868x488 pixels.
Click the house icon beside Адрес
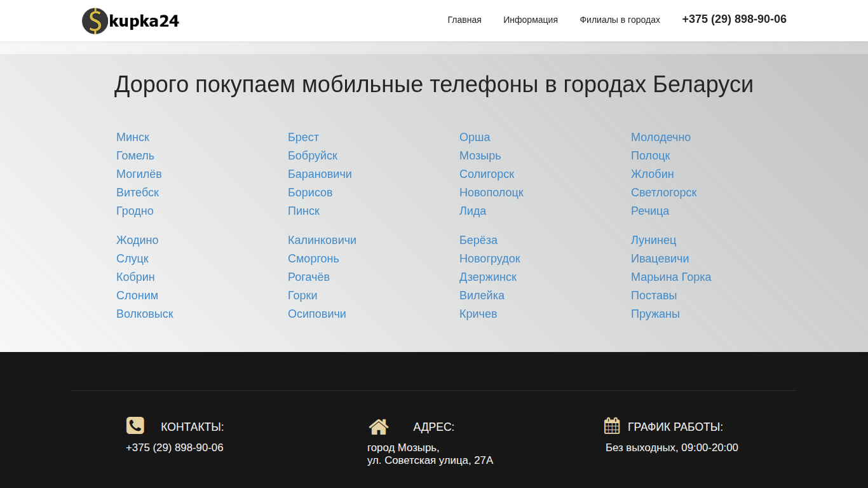tap(379, 426)
